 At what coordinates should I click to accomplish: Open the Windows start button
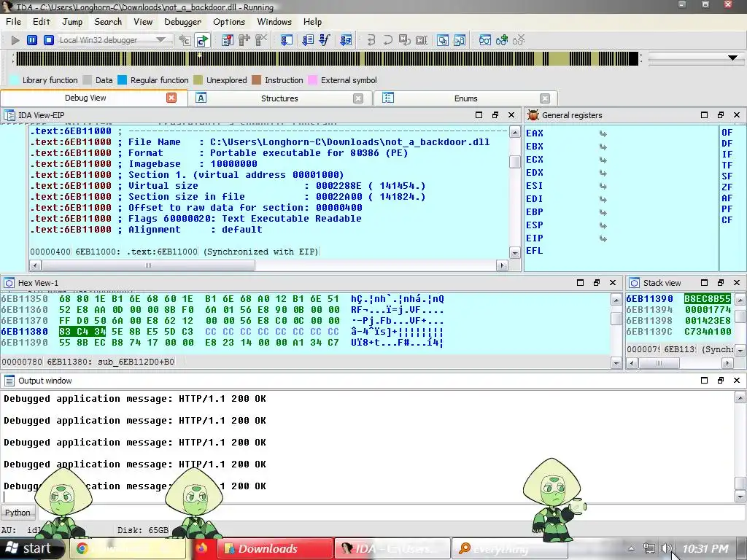tap(31, 548)
